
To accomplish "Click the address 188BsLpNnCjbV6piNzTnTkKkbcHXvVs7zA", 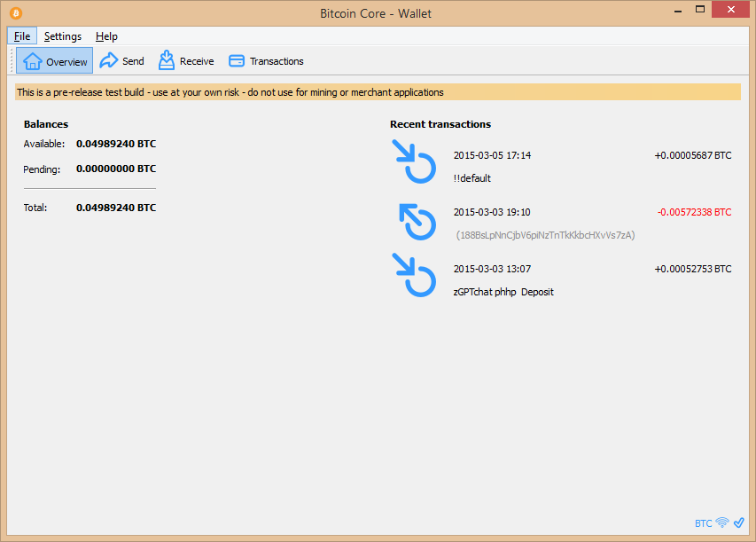I will point(545,235).
